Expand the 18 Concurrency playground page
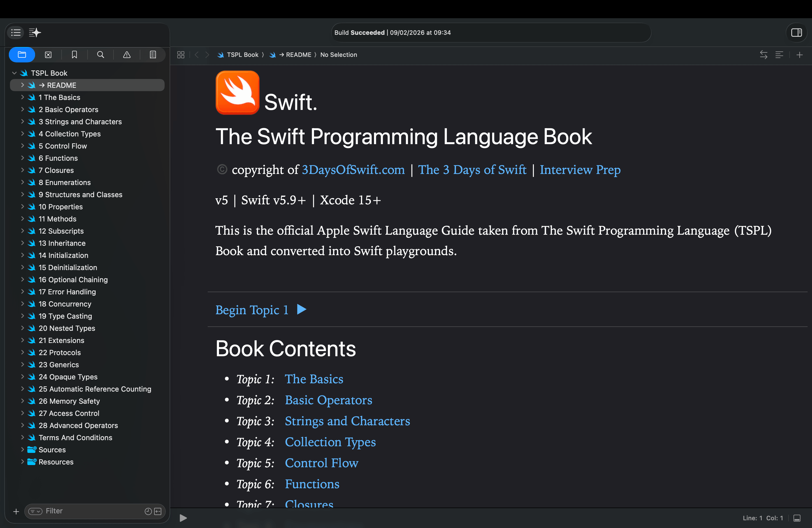Image resolution: width=812 pixels, height=528 pixels. point(22,303)
